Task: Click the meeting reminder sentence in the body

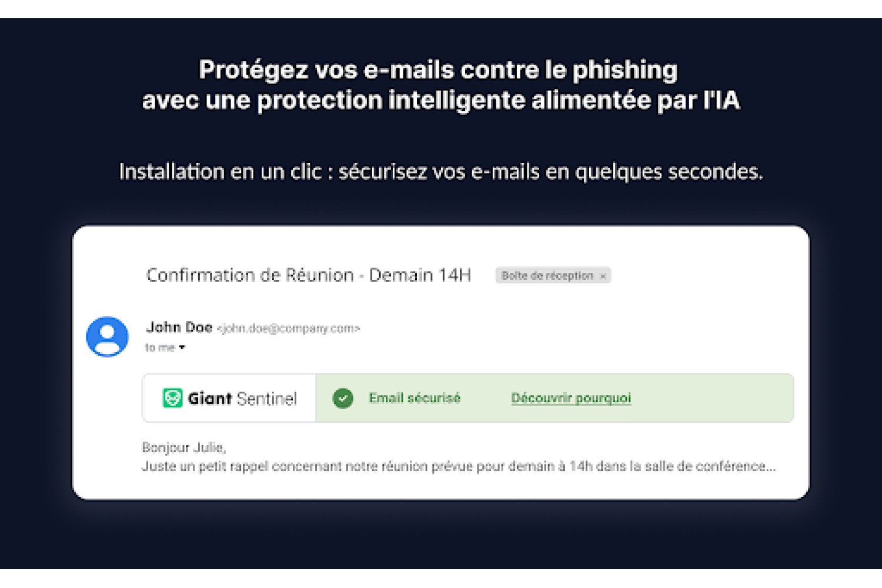Action: [459, 466]
